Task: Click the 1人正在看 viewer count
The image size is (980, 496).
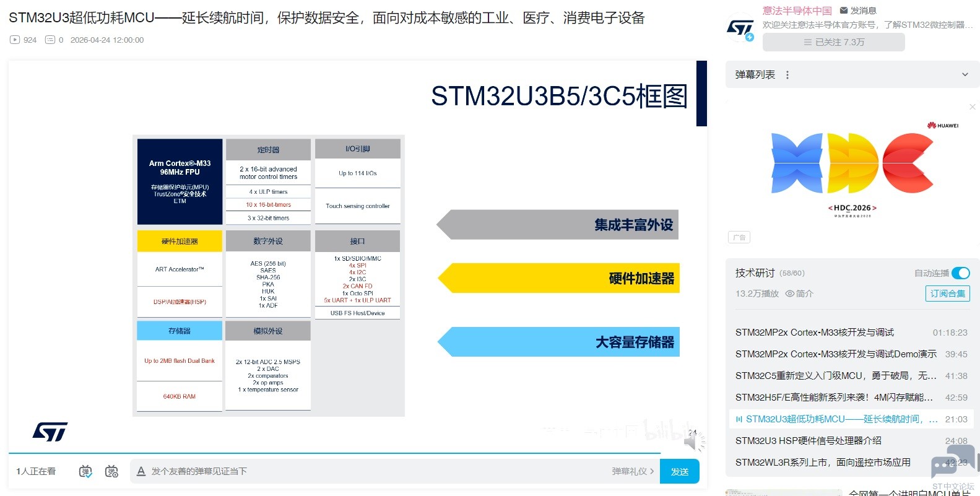Action: 36,471
